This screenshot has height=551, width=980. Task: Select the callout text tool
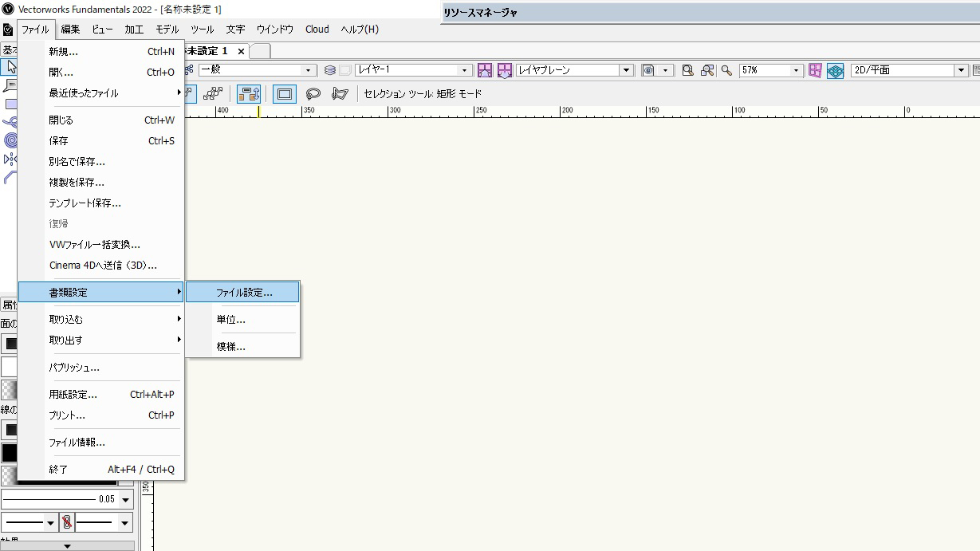pos(9,85)
